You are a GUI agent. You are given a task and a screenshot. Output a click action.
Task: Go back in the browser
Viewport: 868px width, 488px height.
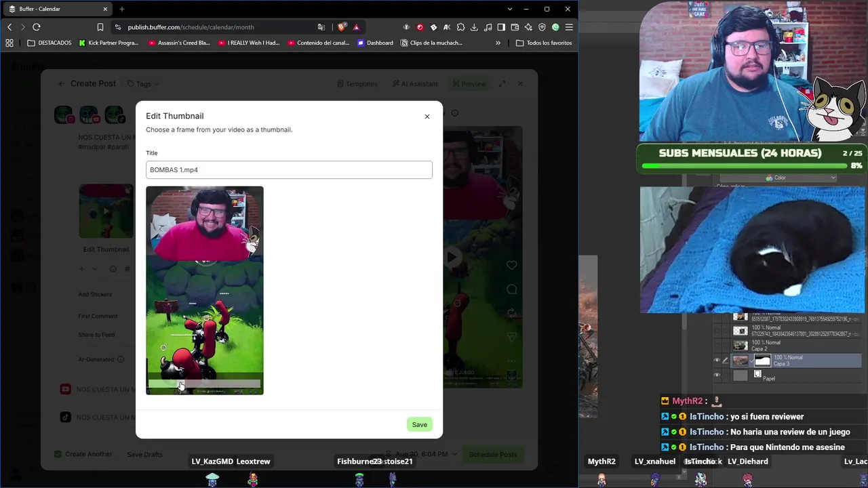pos(9,27)
